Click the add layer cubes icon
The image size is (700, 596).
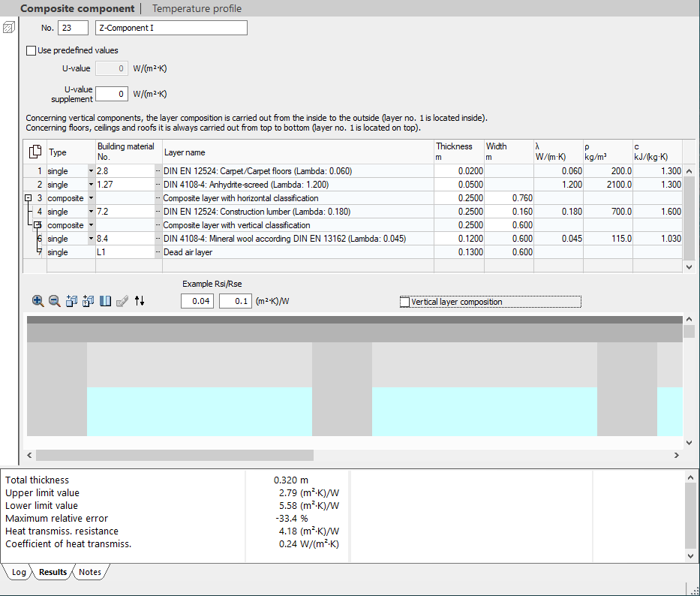(x=71, y=301)
